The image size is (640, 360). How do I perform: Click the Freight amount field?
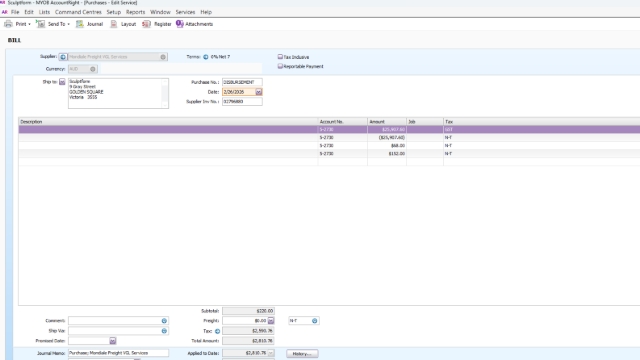point(245,321)
